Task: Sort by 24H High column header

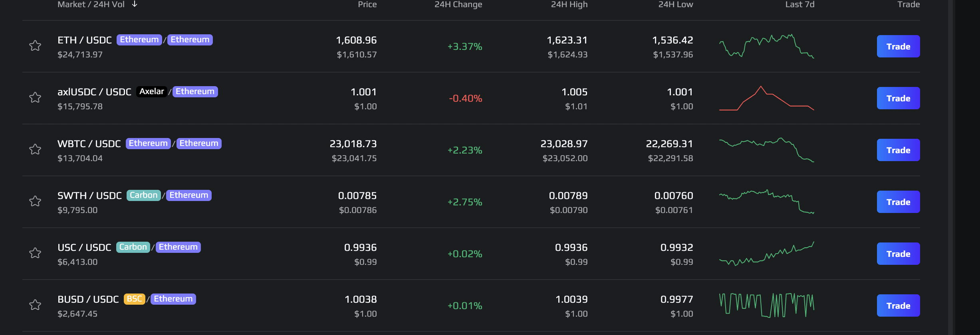Action: [x=569, y=4]
